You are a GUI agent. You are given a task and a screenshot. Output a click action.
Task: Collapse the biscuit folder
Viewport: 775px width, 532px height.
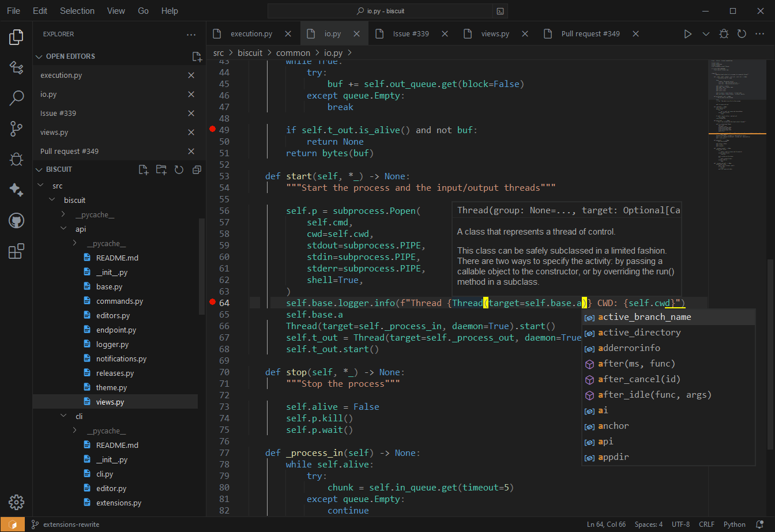click(x=52, y=200)
